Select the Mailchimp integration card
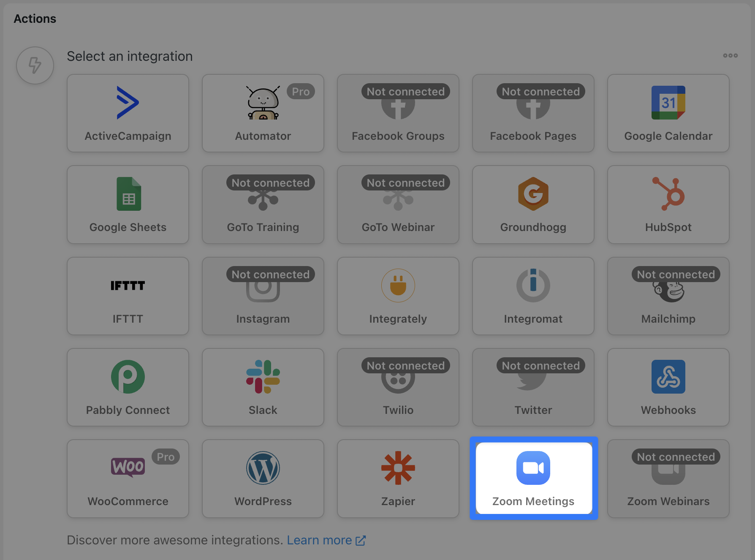Screen dimensions: 755x560 pyautogui.click(x=668, y=296)
